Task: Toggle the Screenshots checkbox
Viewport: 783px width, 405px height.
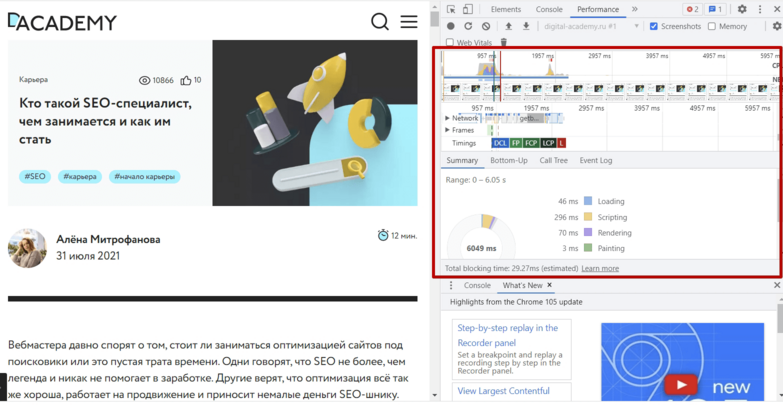Action: (654, 26)
